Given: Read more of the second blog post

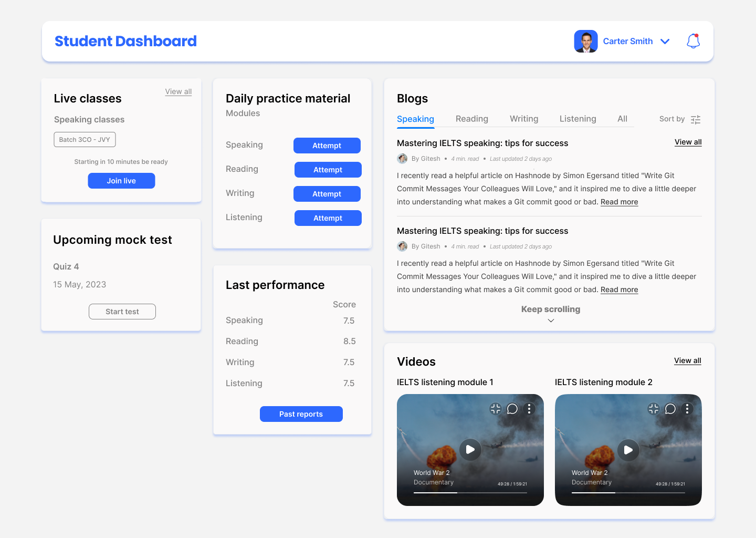Looking at the screenshot, I should coord(619,289).
